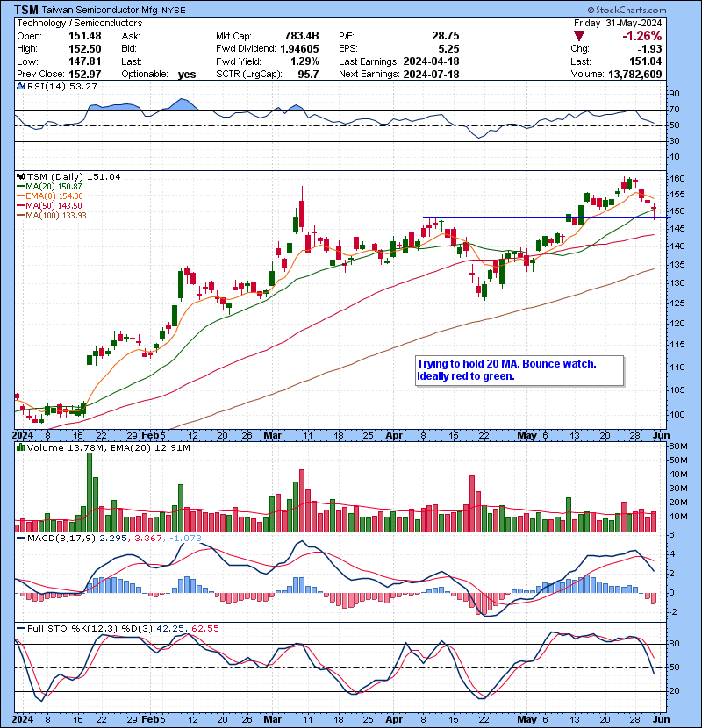This screenshot has width=702, height=728.
Task: Click the High price 152.50
Action: (85, 48)
